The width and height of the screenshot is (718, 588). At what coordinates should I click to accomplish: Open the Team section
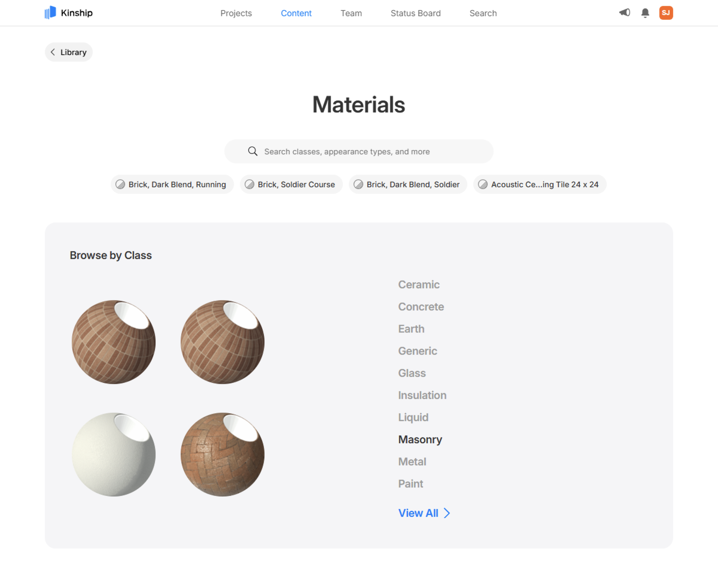click(351, 13)
